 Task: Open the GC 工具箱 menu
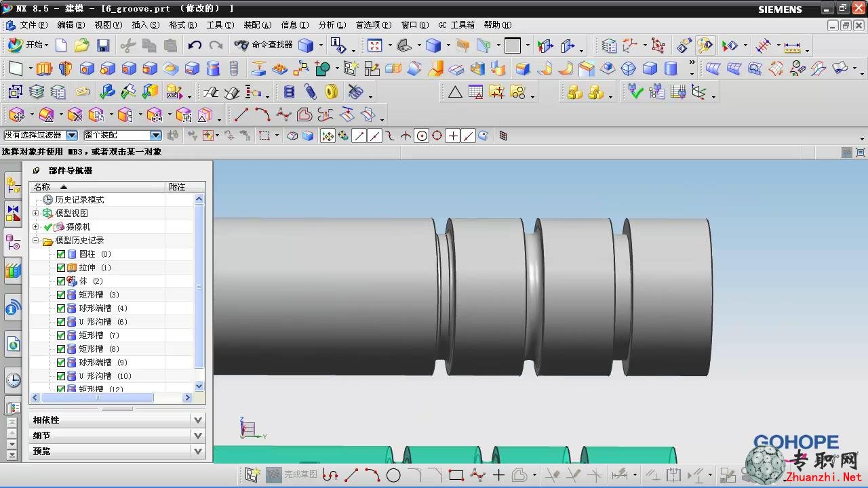(x=456, y=25)
